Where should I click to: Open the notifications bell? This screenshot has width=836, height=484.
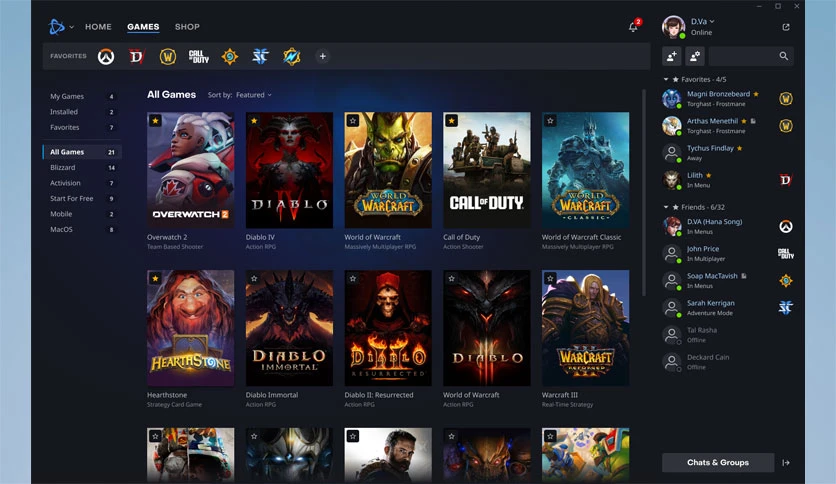pos(633,27)
